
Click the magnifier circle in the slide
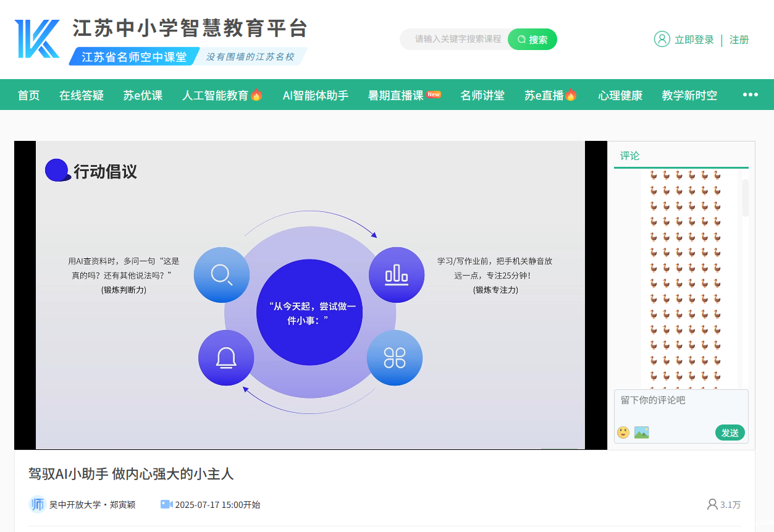tap(221, 274)
